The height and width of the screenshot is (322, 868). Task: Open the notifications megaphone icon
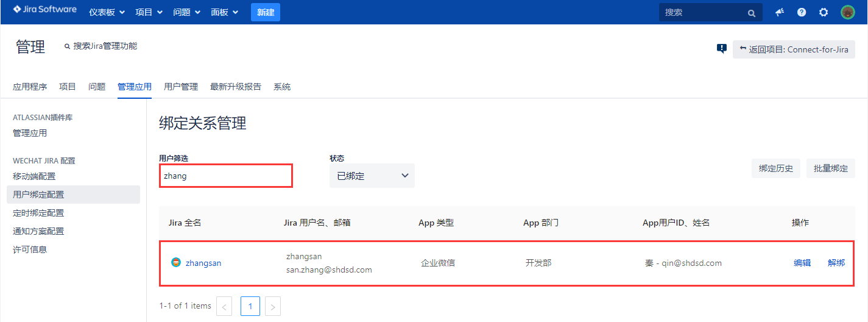[x=780, y=12]
